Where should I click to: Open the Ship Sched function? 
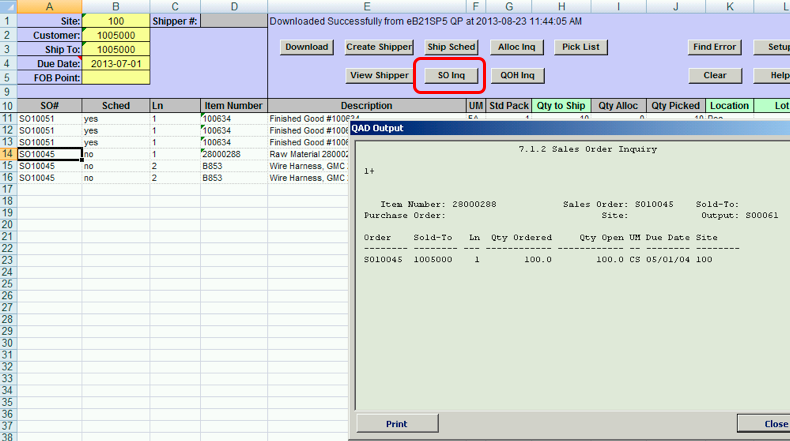pos(451,47)
